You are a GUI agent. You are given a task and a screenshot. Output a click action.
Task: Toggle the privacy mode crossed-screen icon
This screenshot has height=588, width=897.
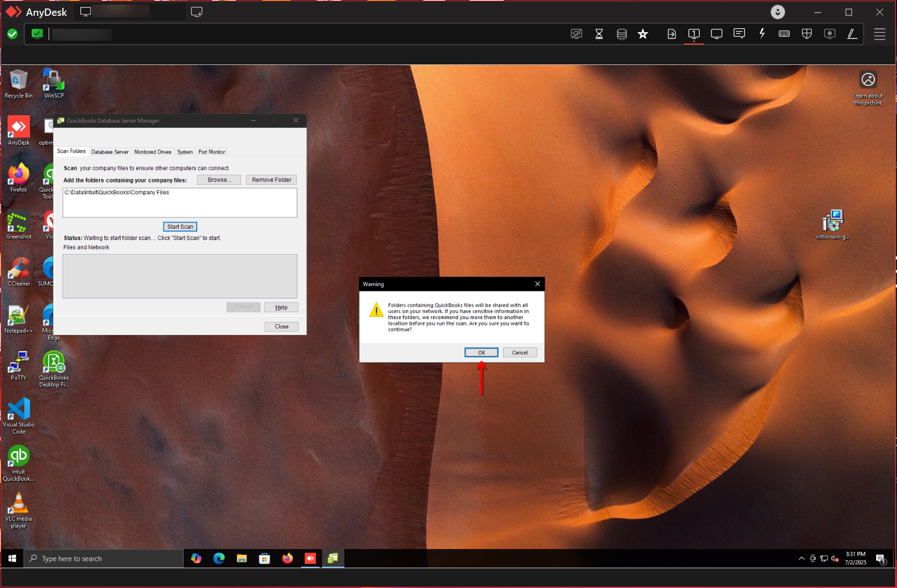click(x=577, y=34)
